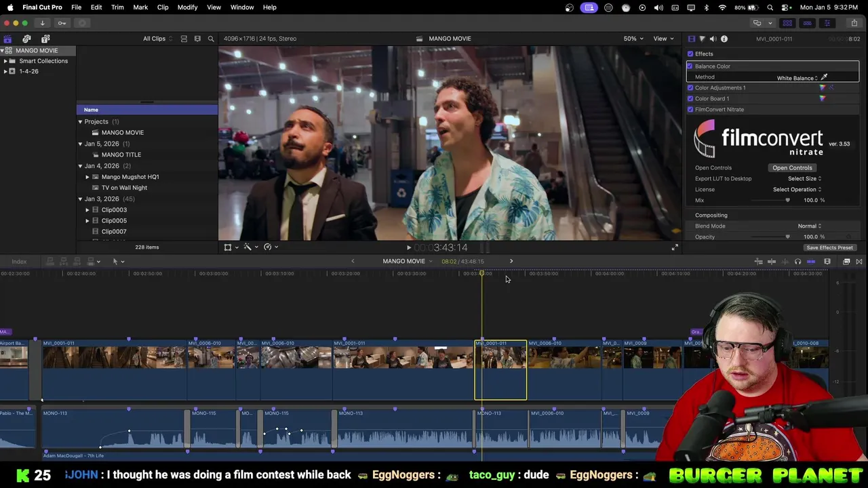
Task: Open the Effects browser icon
Action: click(846, 262)
